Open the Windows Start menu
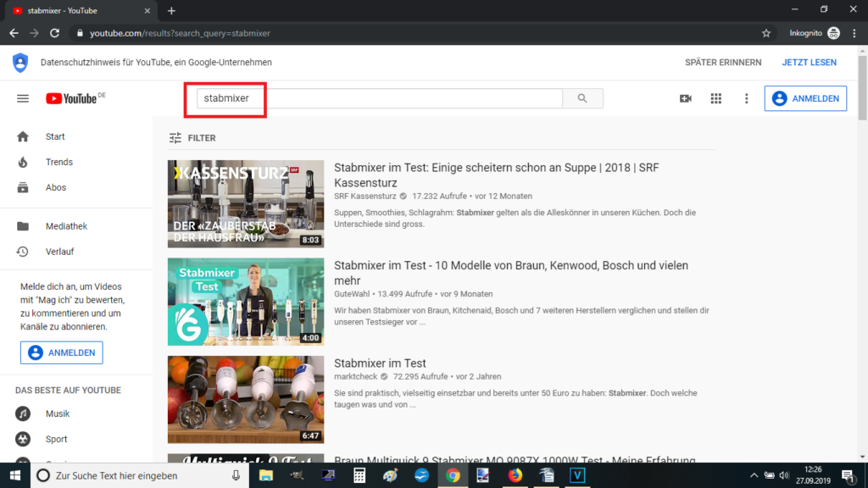The image size is (868, 488). click(x=15, y=475)
